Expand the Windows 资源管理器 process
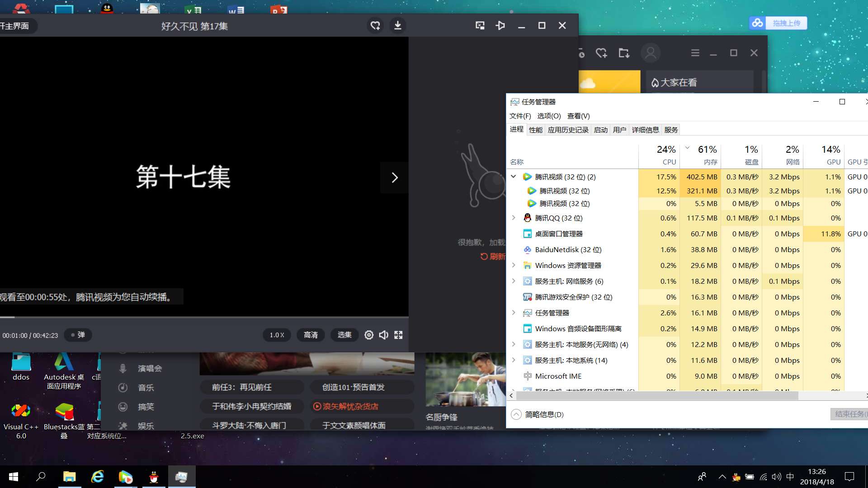The width and height of the screenshot is (868, 488). tap(514, 265)
